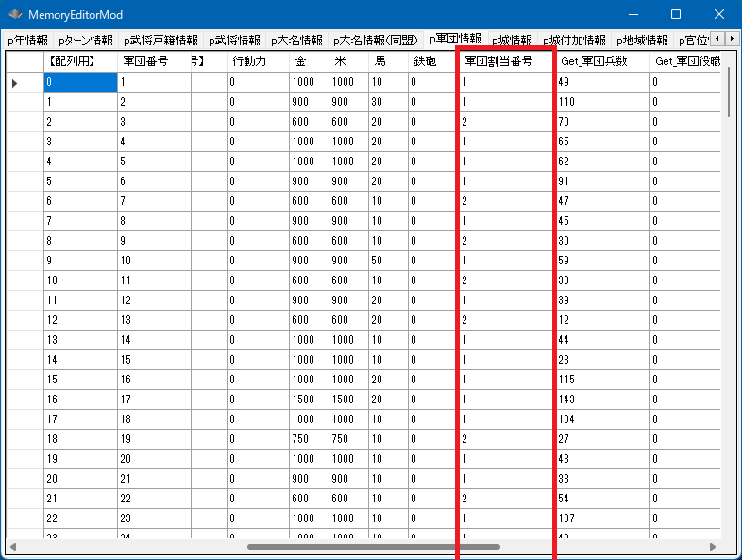The width and height of the screenshot is (742, 560).
Task: Switch to the p城情報 tab
Action: pyautogui.click(x=512, y=41)
